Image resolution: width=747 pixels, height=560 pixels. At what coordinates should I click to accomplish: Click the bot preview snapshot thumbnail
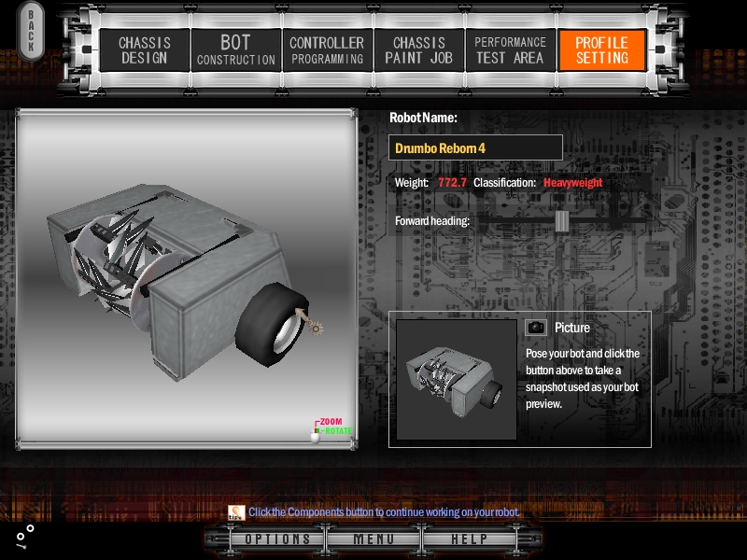point(457,380)
